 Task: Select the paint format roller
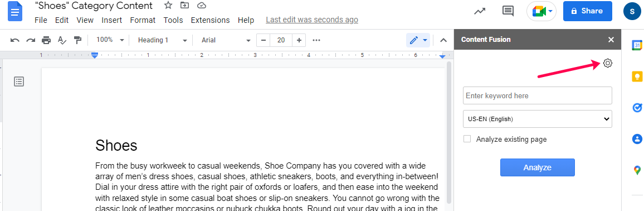[x=77, y=40]
